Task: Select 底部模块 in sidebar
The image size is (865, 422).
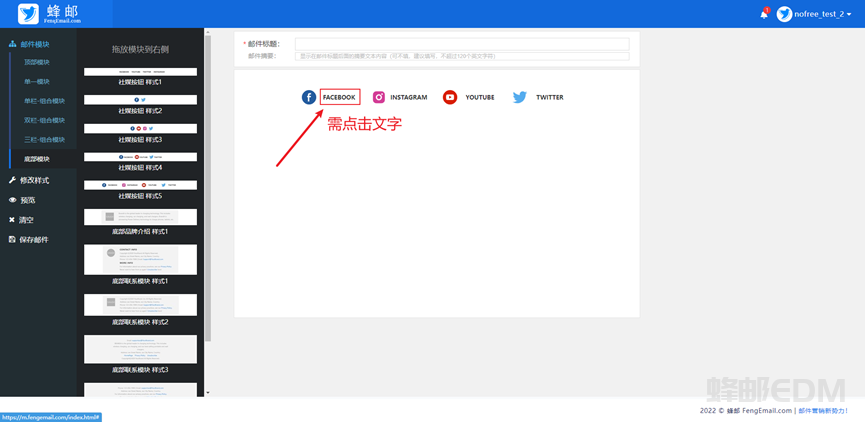Action: coord(37,159)
